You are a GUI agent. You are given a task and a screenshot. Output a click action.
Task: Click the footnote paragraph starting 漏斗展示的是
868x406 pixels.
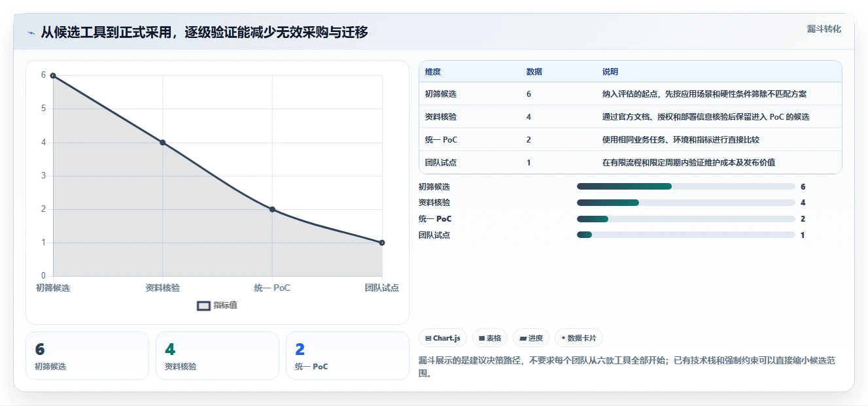tap(627, 367)
